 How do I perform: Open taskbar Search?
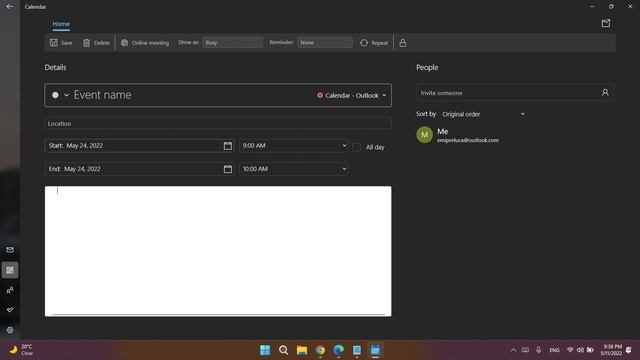[x=283, y=350]
